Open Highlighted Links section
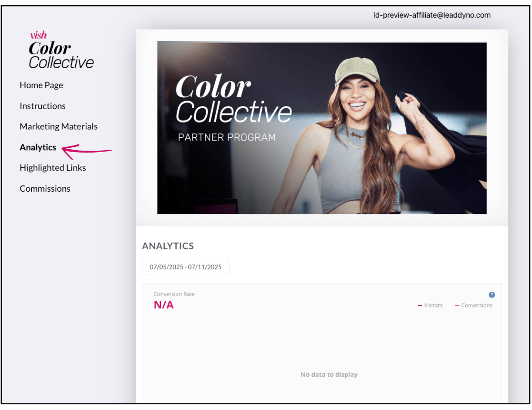Viewport: 532px width, 410px height. pos(52,168)
